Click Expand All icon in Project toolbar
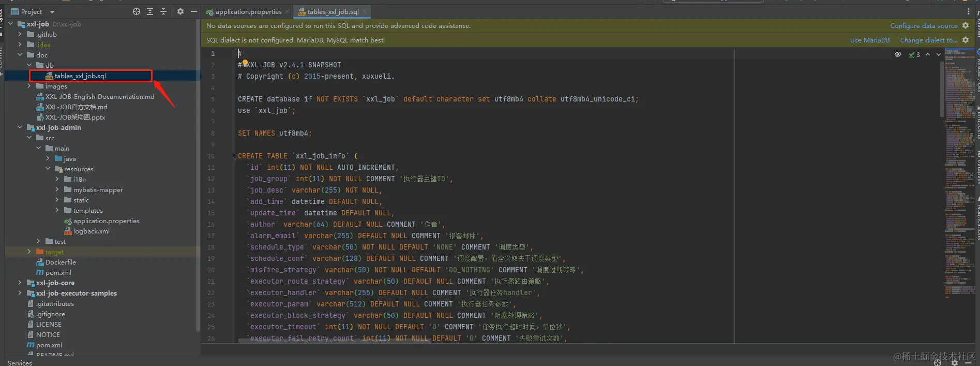The height and width of the screenshot is (366, 980). pyautogui.click(x=150, y=11)
